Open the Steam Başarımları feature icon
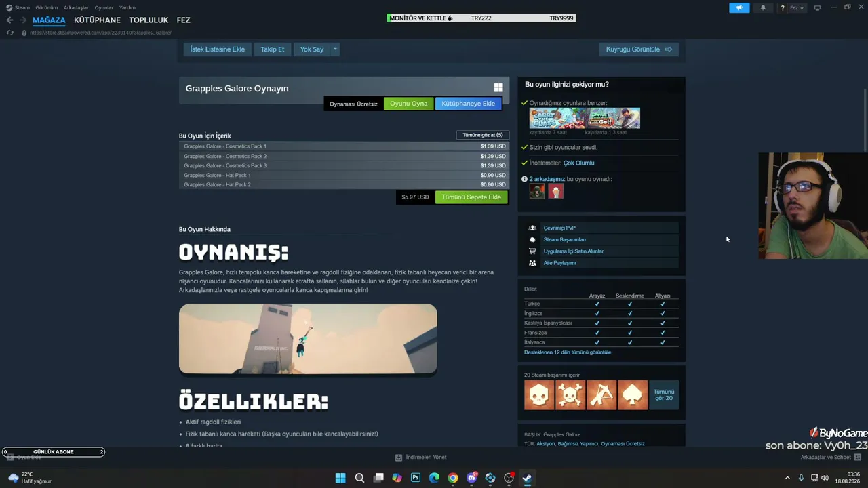The height and width of the screenshot is (488, 868). click(532, 239)
